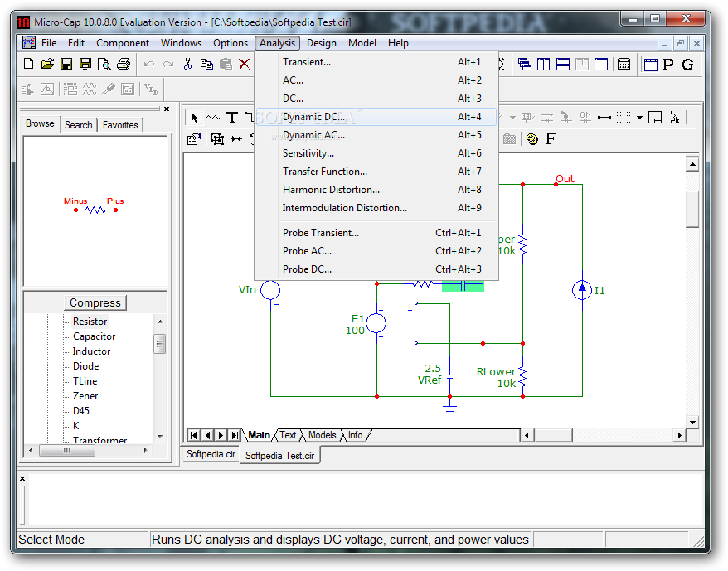
Task: Select the Text mode T tool
Action: click(232, 118)
